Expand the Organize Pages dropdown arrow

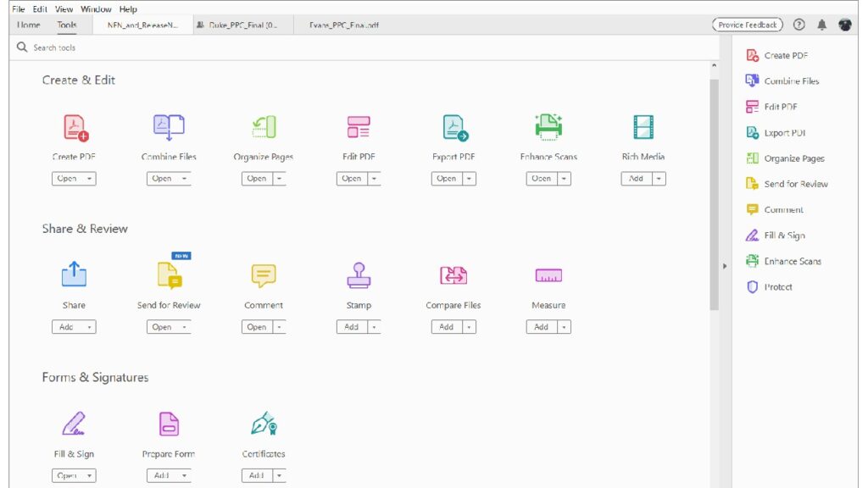pos(279,179)
